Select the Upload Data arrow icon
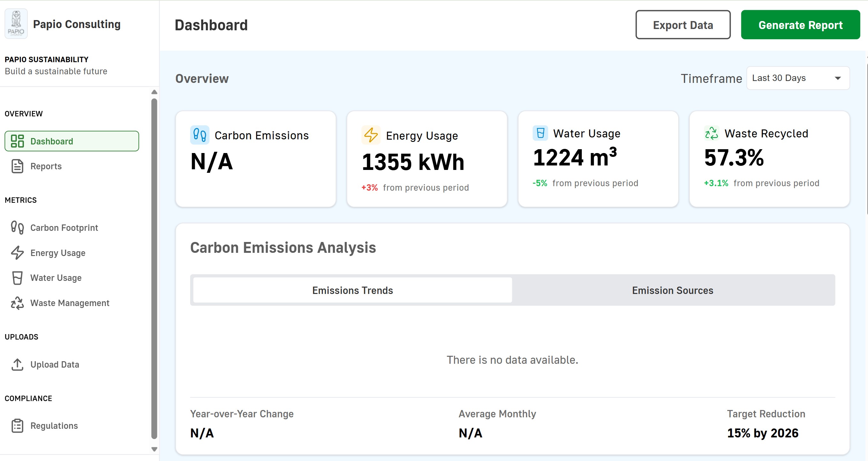Screen dimensions: 868x461 18,364
